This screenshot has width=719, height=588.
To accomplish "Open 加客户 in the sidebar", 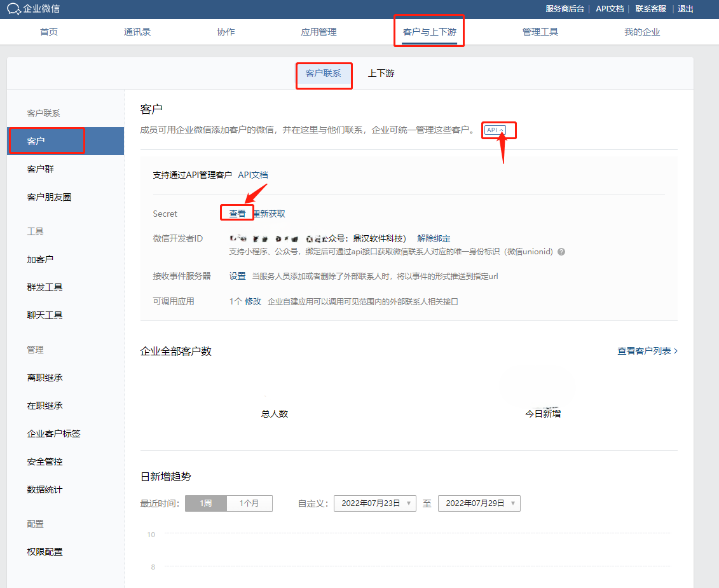I will (40, 259).
